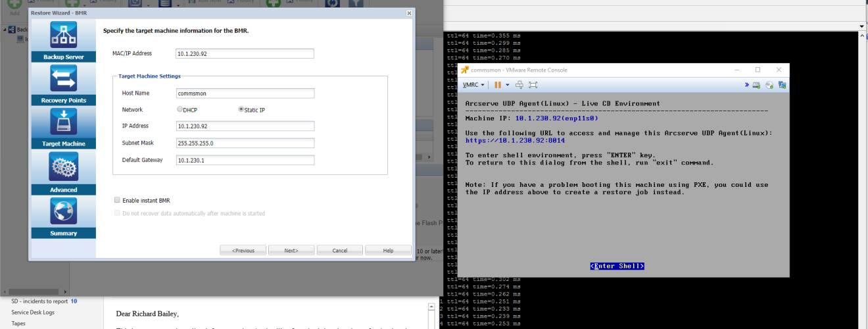Open power options dropdown beside pause icon

[508, 85]
